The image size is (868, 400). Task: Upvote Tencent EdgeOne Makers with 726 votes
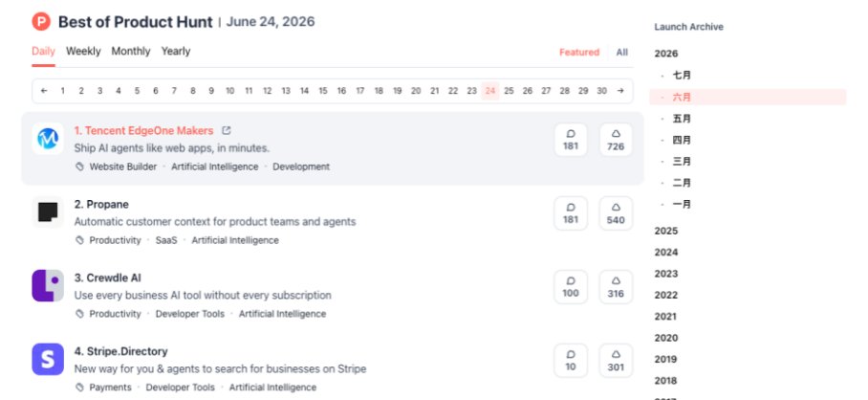616,140
